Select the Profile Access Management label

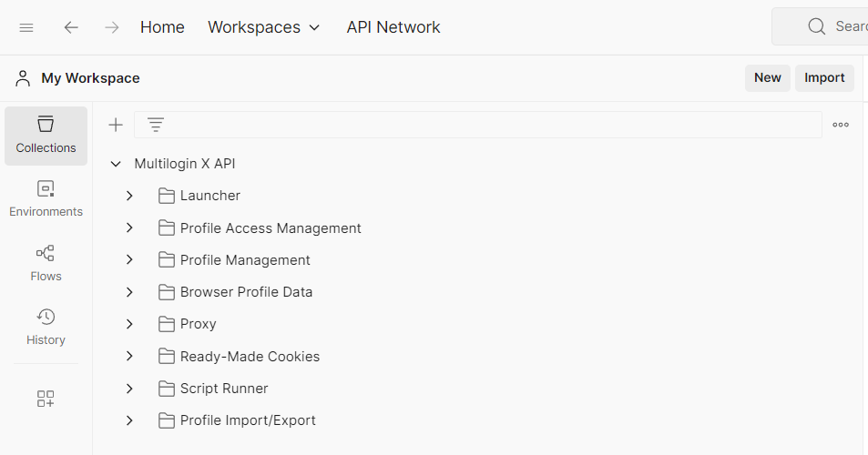point(271,227)
